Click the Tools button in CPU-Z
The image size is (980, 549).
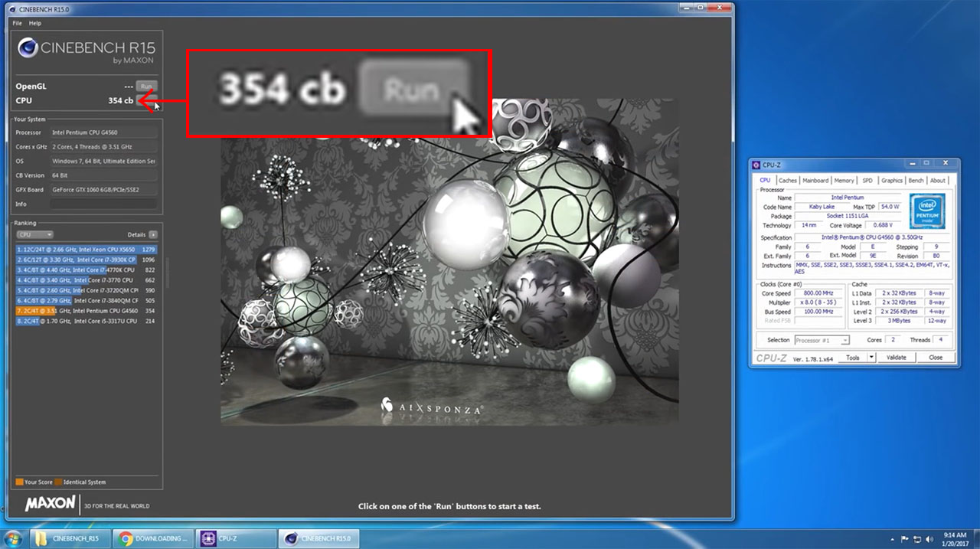[853, 358]
